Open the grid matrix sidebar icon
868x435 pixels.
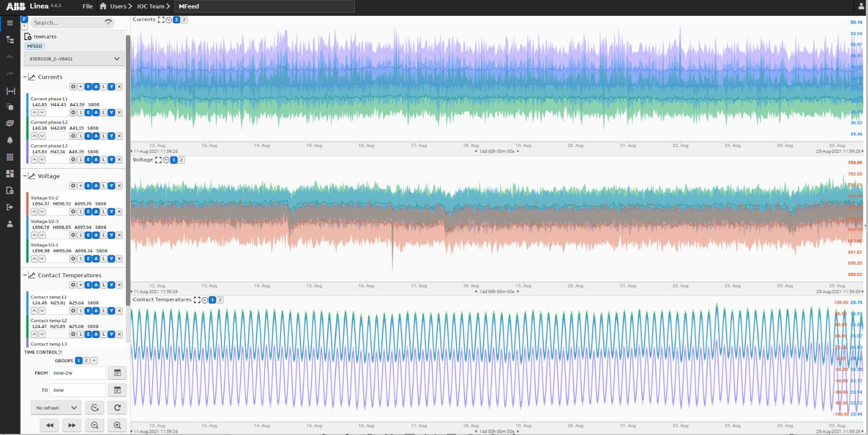10,157
